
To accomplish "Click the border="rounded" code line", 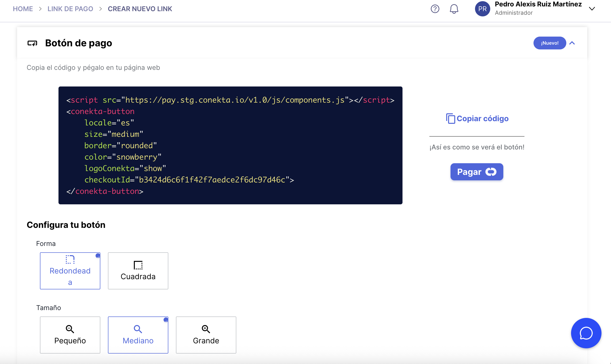I will click(x=121, y=146).
